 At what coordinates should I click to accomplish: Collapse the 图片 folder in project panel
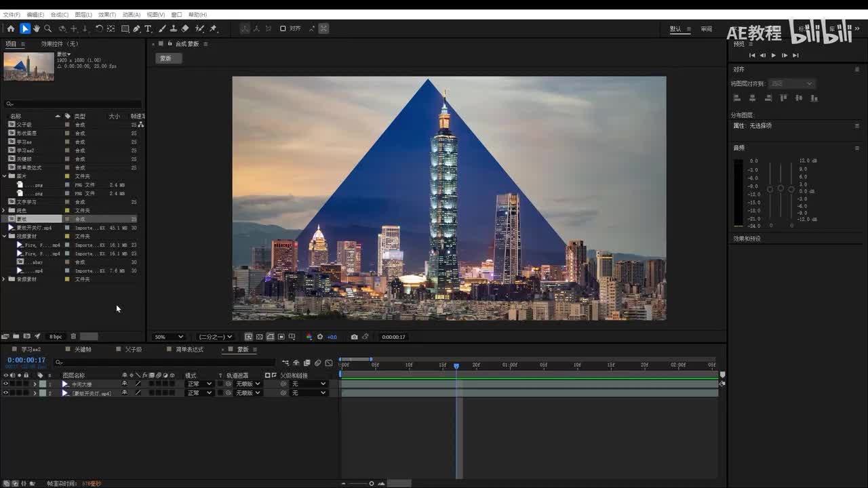[x=4, y=176]
